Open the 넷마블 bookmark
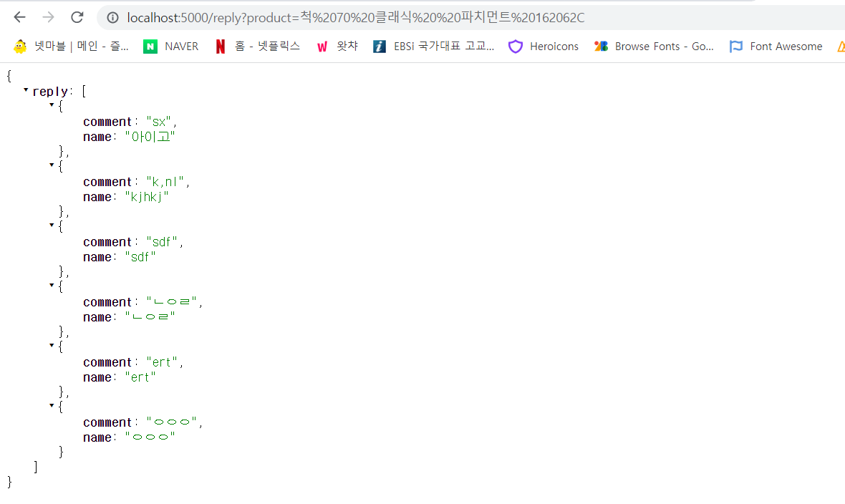This screenshot has height=504, width=845. 71,47
